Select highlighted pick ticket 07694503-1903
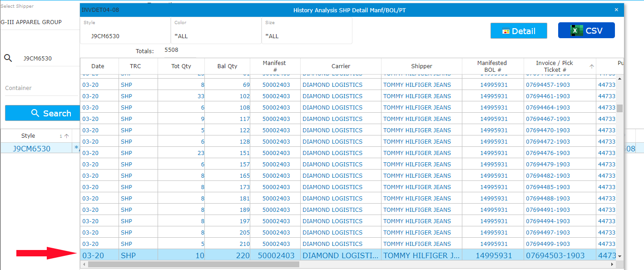The image size is (644, 270). point(555,255)
